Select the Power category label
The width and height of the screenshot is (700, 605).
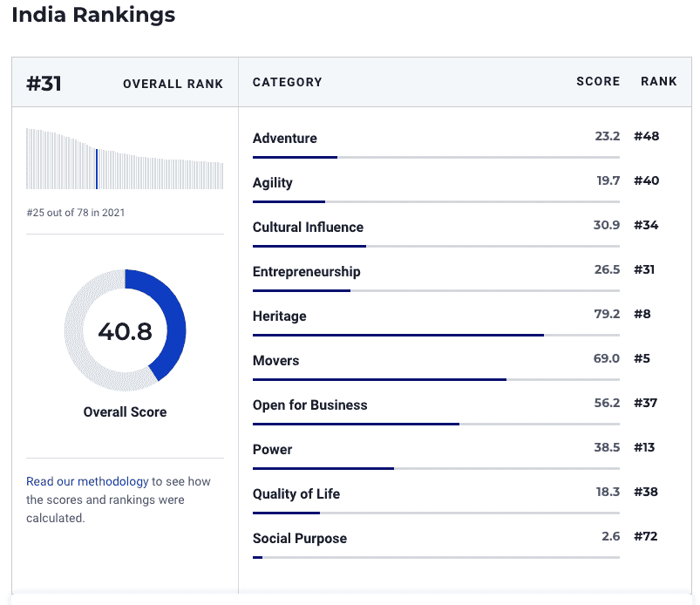pos(272,449)
